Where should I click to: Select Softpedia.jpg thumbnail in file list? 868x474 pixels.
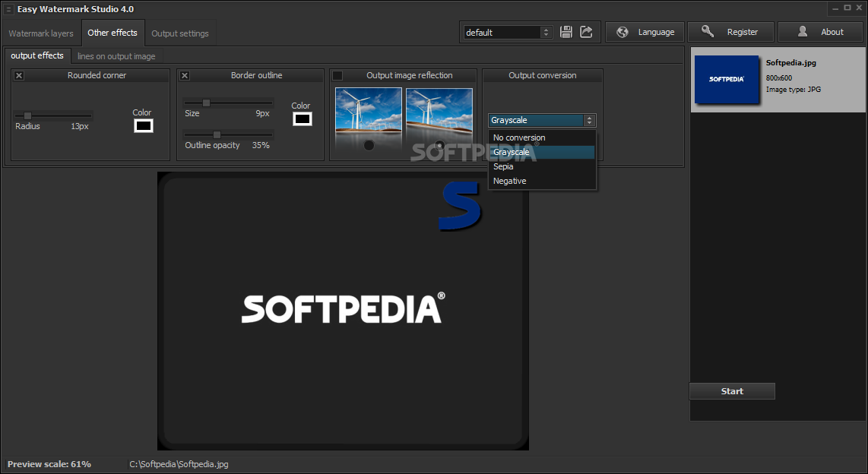pyautogui.click(x=727, y=79)
